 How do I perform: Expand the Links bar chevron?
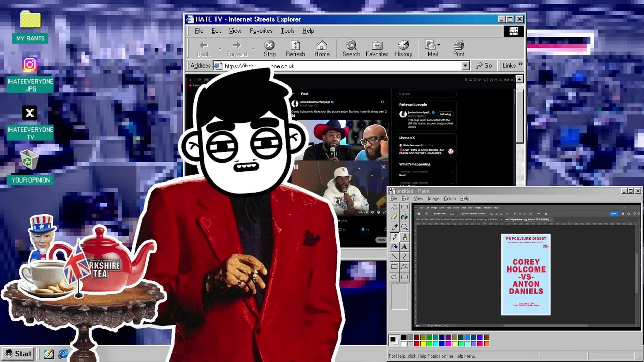click(520, 65)
